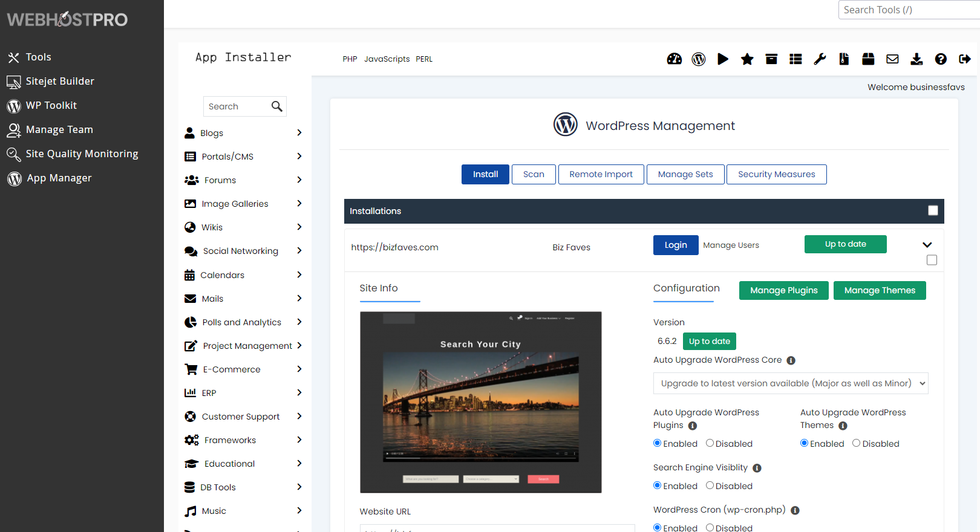Click the dashboard speedometer icon in toolbar
This screenshot has height=532, width=980.
click(674, 59)
